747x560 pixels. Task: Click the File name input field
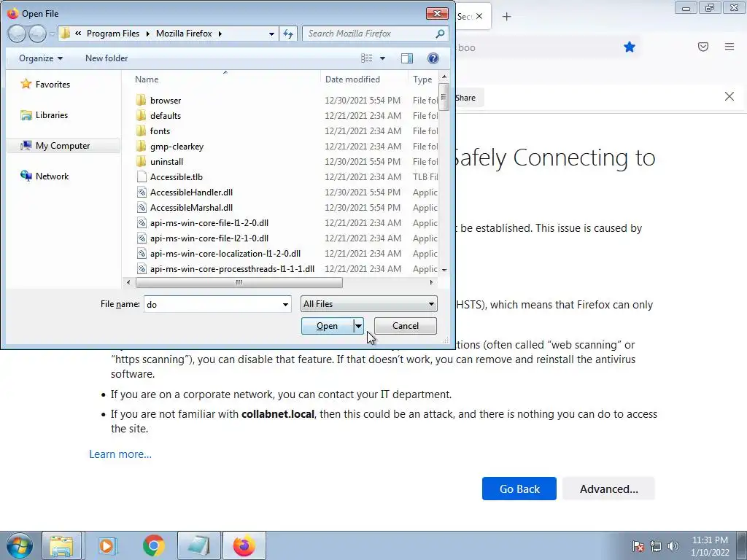(212, 304)
